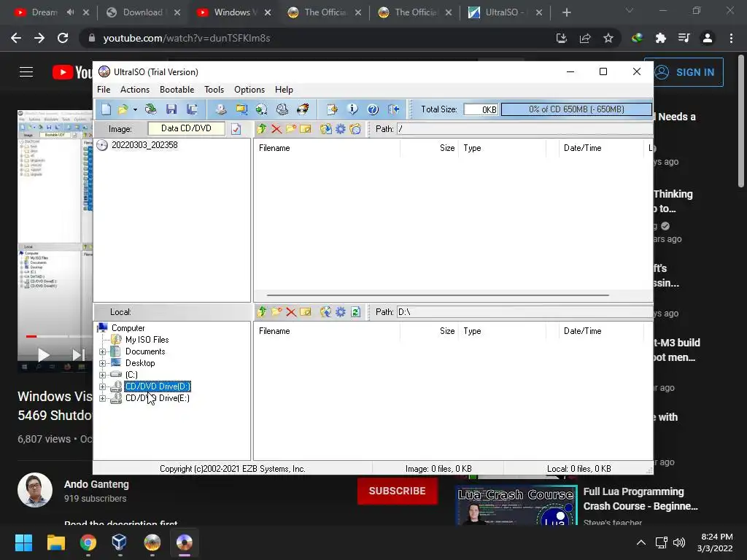Click the Up arrow icon in image pane
747x560 pixels.
point(262,128)
